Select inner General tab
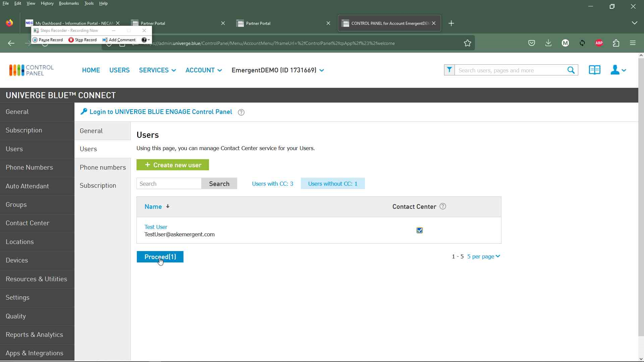644x362 pixels. click(x=102, y=131)
